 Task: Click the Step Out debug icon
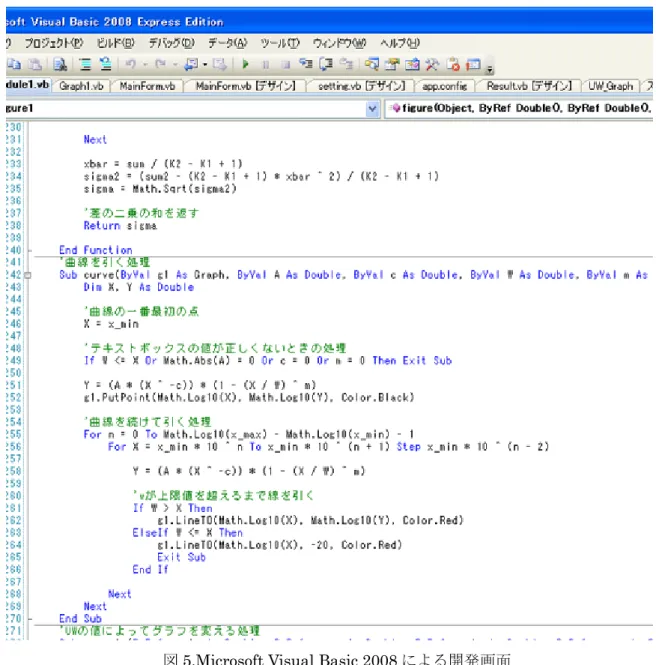point(346,64)
